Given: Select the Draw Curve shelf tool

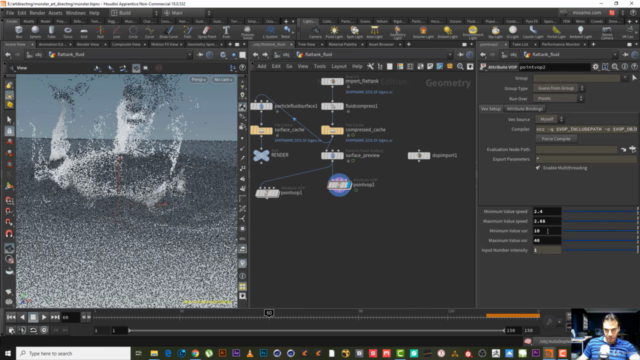Looking at the screenshot, I should click(169, 31).
